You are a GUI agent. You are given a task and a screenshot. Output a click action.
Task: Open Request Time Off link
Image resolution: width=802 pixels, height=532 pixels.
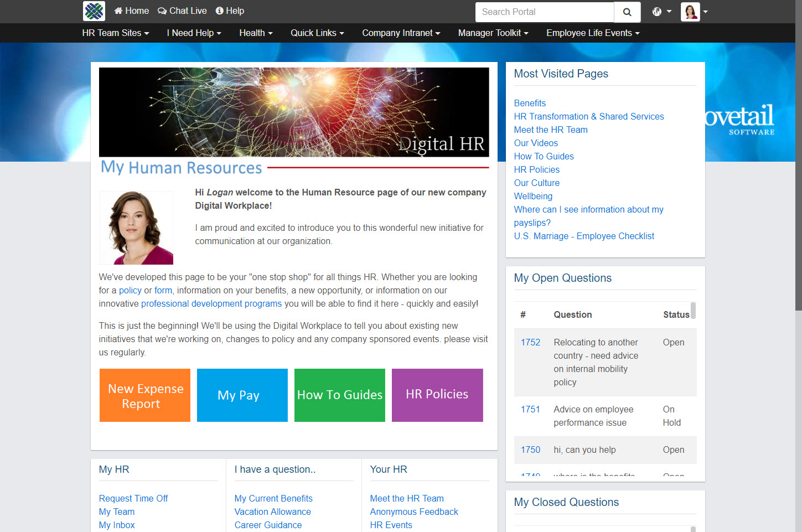coord(133,499)
